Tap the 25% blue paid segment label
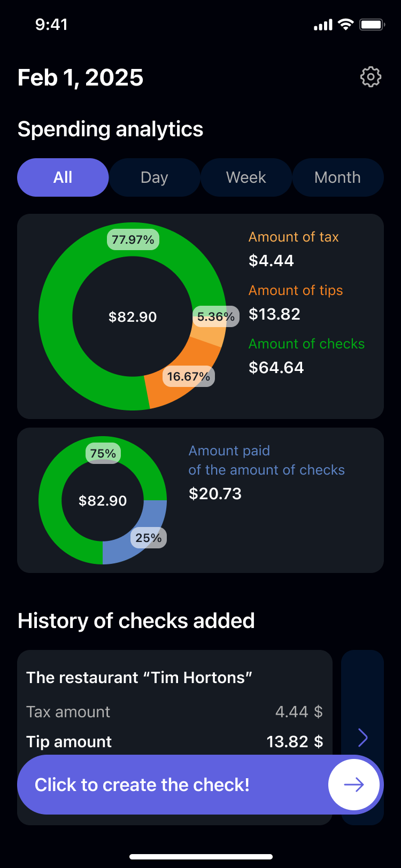Viewport: 401px width, 868px height. (x=149, y=538)
